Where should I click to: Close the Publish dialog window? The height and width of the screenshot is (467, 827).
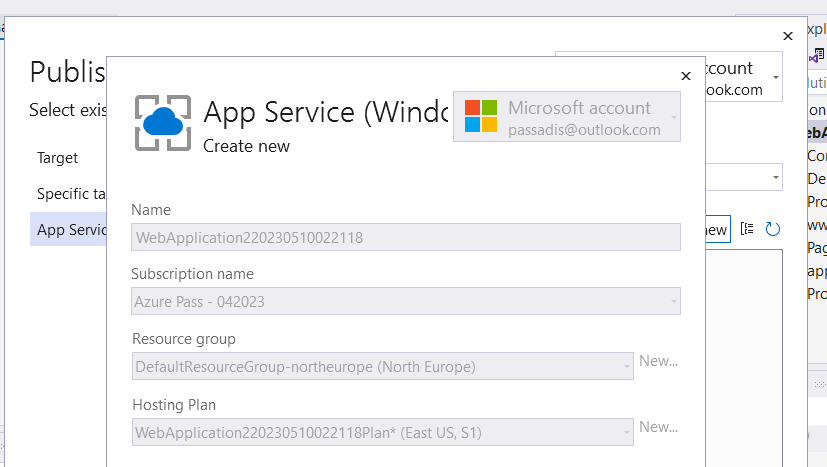point(788,36)
